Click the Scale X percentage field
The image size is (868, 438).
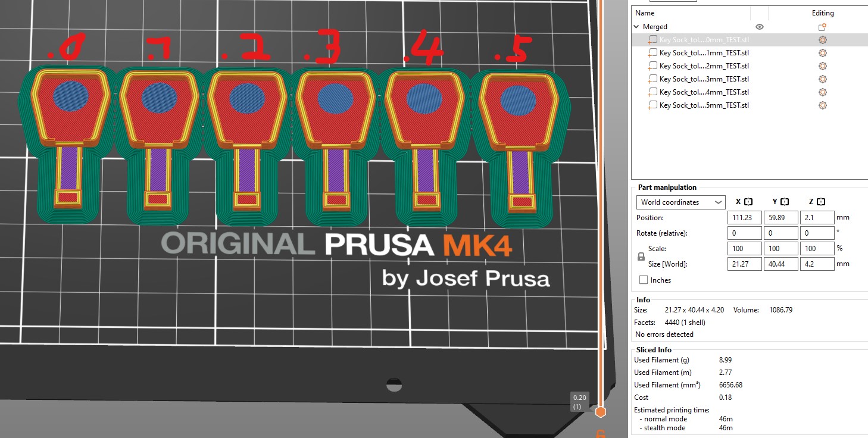(x=745, y=249)
